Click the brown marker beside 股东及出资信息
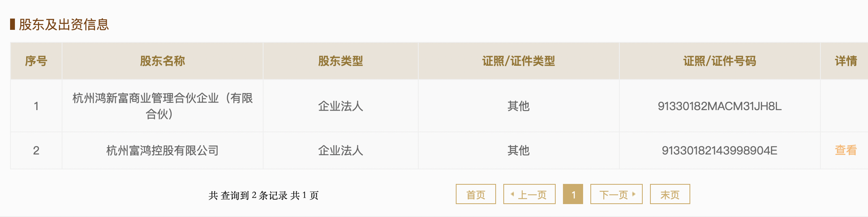This screenshot has height=217, width=868. coord(12,24)
